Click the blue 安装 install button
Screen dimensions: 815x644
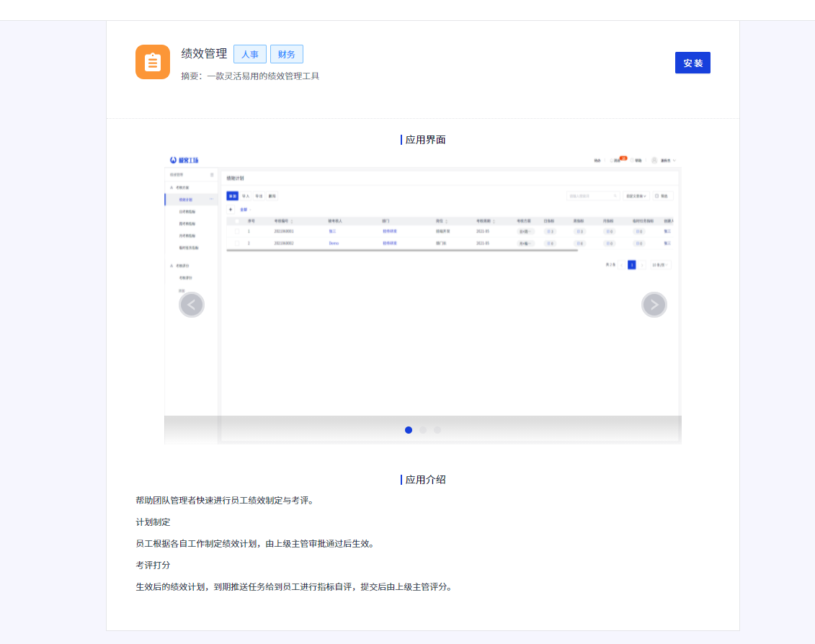point(692,63)
